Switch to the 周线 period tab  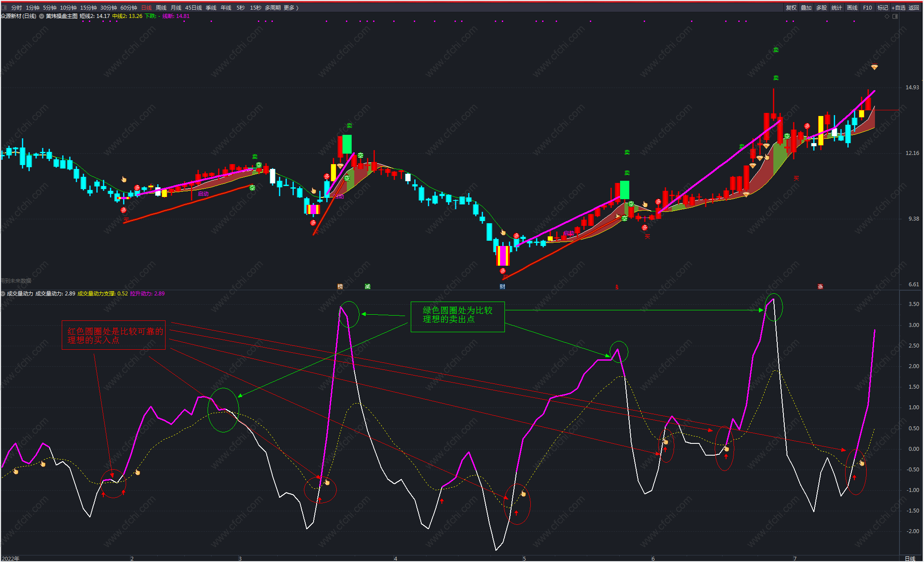click(x=161, y=7)
